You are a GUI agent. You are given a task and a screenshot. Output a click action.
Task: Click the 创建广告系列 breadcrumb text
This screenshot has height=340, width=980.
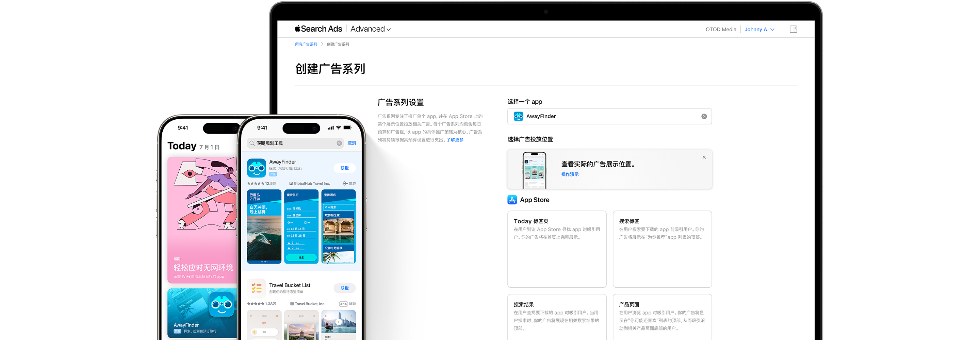pos(338,44)
